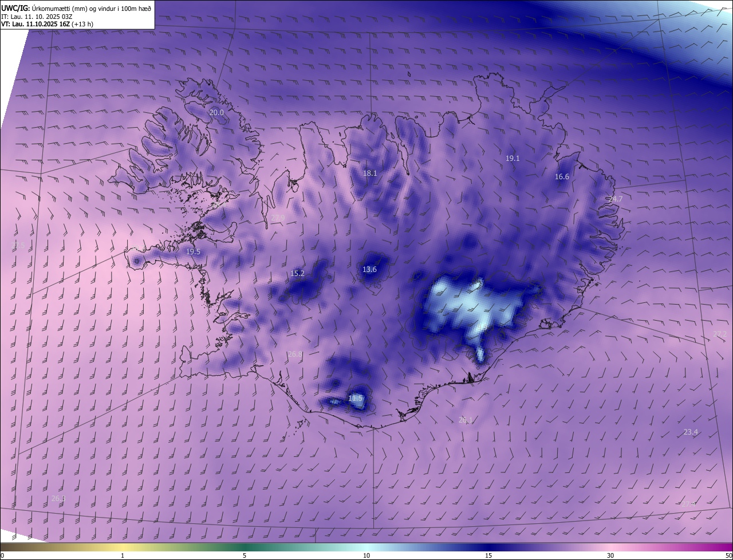This screenshot has height=560, width=733.
Task: Click the 19.5 value on Snæfellsnes peninsula
Action: pyautogui.click(x=193, y=252)
